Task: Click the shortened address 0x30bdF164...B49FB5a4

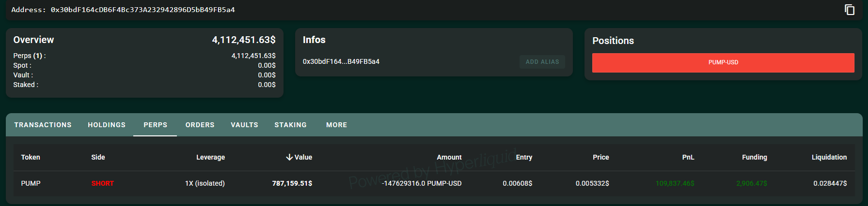Action: click(x=341, y=61)
